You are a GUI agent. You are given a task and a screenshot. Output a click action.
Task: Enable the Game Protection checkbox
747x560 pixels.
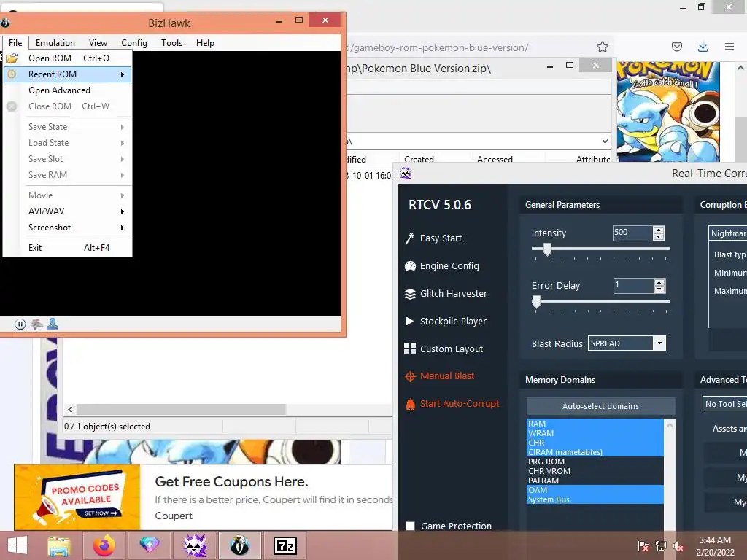(x=410, y=526)
